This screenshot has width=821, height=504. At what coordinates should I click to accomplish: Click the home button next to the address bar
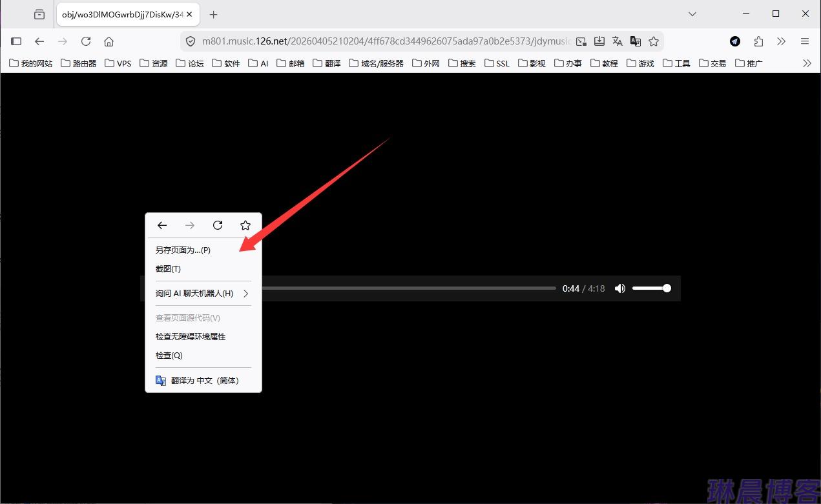[109, 41]
